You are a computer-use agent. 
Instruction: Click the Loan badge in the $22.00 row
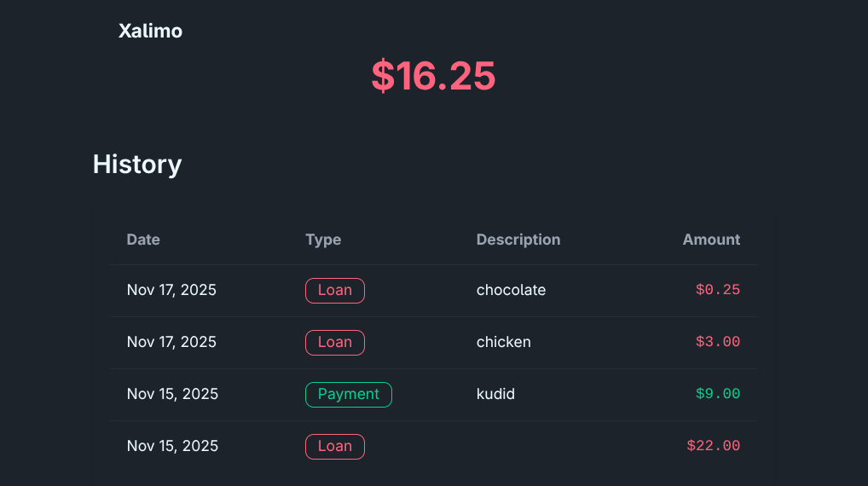335,446
